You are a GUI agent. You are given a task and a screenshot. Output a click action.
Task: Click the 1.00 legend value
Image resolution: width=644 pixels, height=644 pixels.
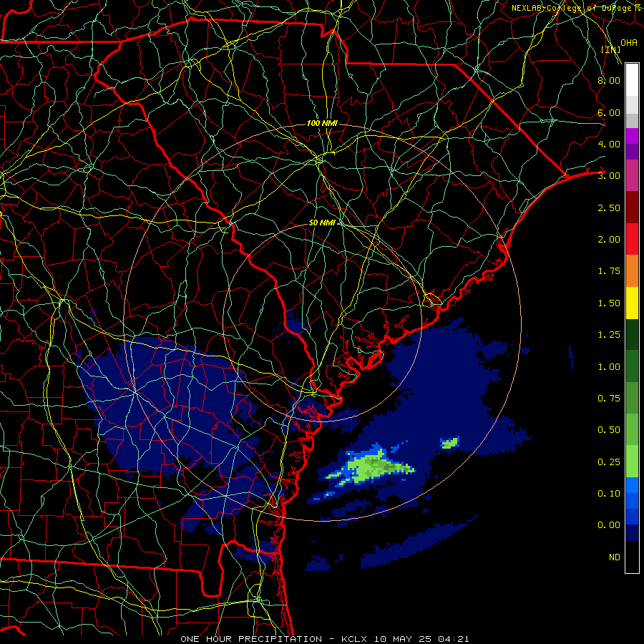609,367
